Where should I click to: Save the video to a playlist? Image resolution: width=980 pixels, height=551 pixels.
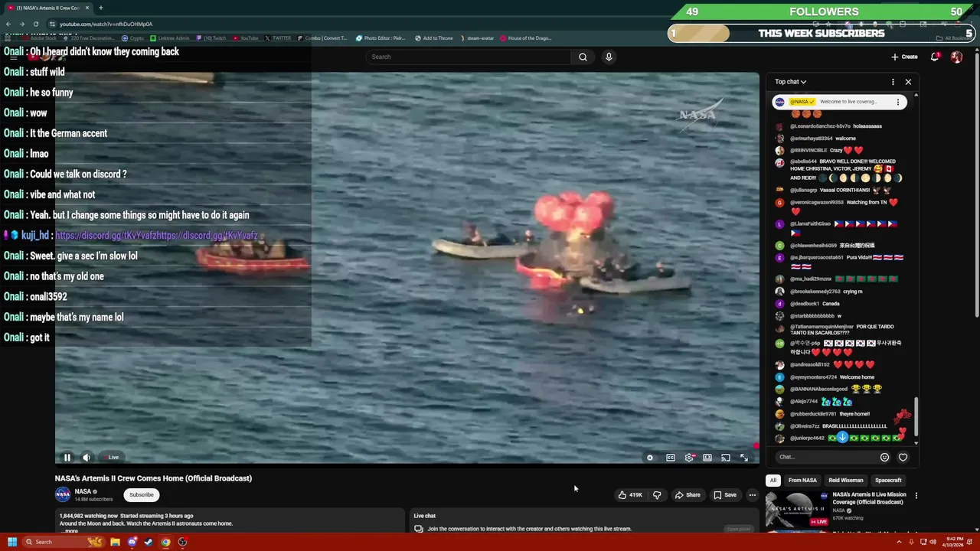(725, 495)
